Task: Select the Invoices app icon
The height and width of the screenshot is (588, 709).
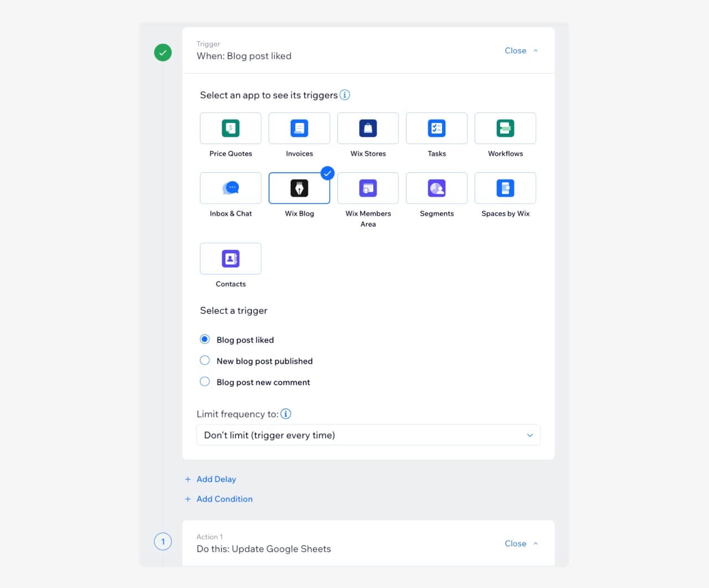Action: [299, 128]
